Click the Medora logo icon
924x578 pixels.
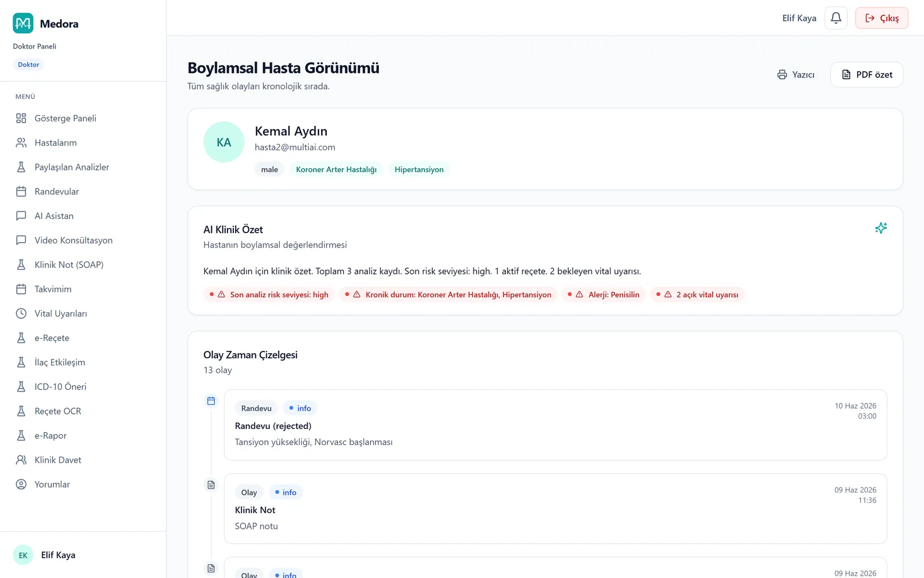tap(23, 23)
